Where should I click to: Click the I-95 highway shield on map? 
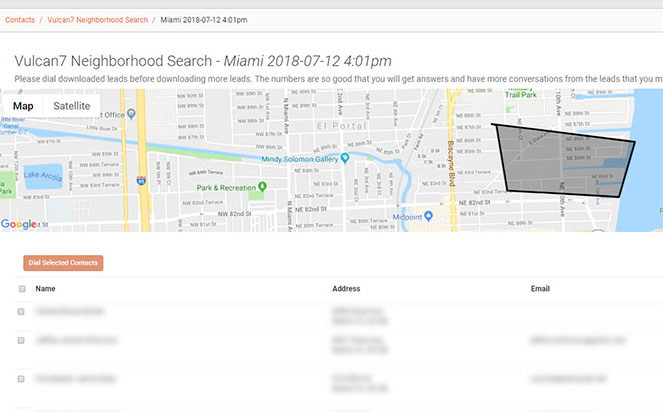click(x=141, y=181)
